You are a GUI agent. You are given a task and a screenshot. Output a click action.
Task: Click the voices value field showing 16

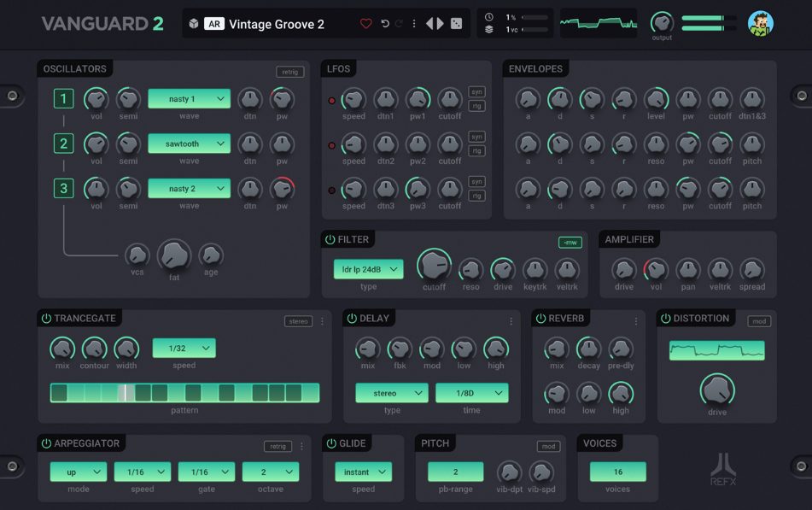617,472
